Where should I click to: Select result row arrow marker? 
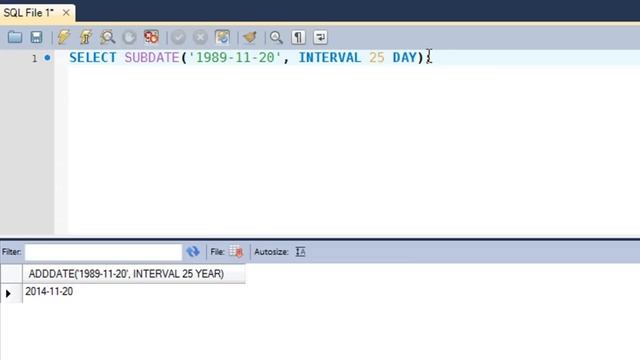point(8,293)
